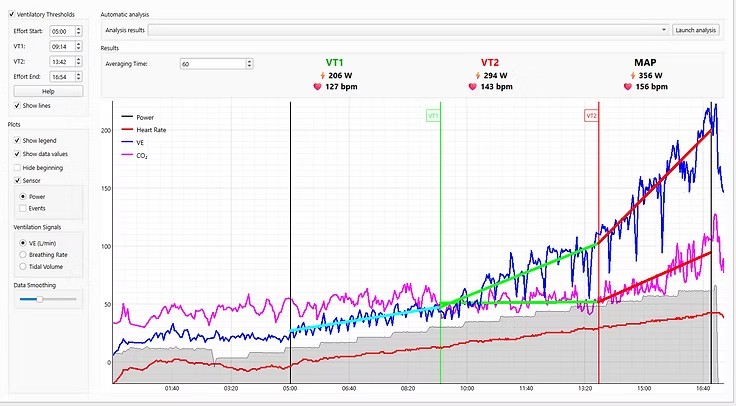This screenshot has height=406, width=736.
Task: Click the VT2 power lightning icon
Action: click(478, 76)
